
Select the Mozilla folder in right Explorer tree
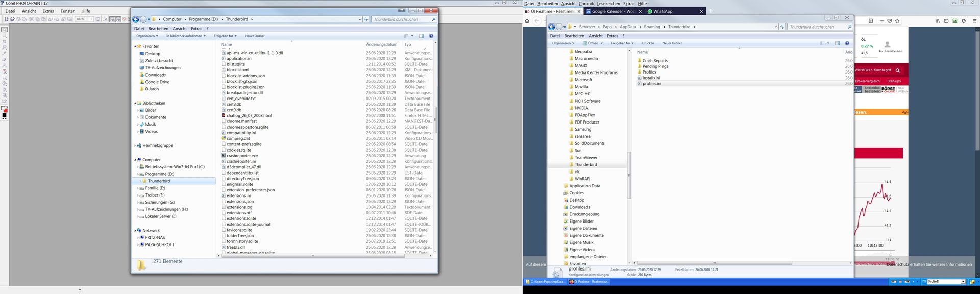(x=581, y=87)
